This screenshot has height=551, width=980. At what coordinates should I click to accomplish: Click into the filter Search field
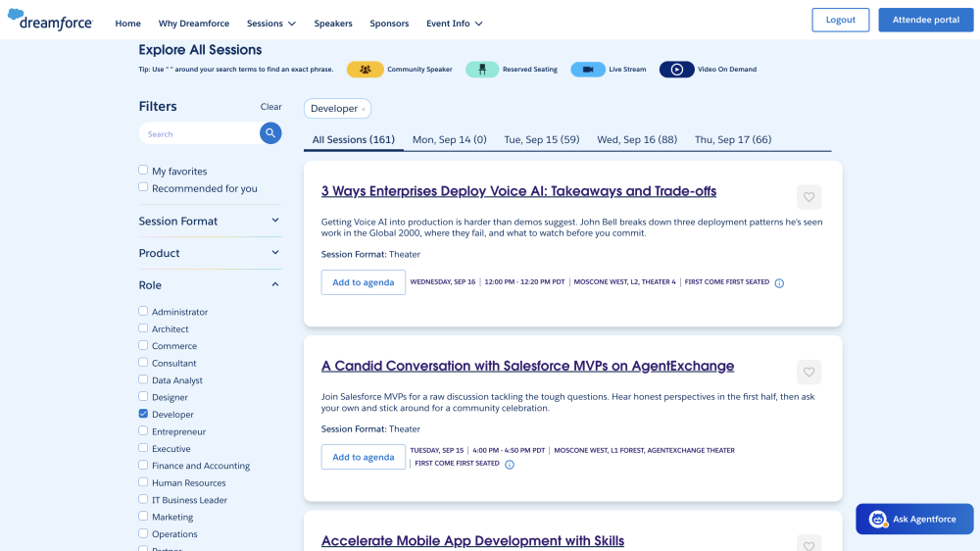pyautogui.click(x=199, y=133)
